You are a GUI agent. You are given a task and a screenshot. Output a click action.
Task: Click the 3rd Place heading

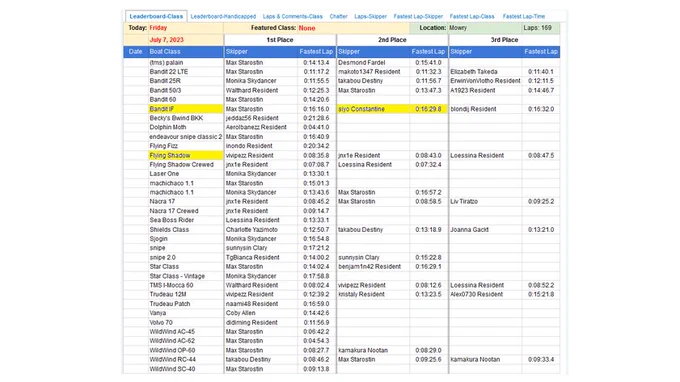click(x=504, y=40)
